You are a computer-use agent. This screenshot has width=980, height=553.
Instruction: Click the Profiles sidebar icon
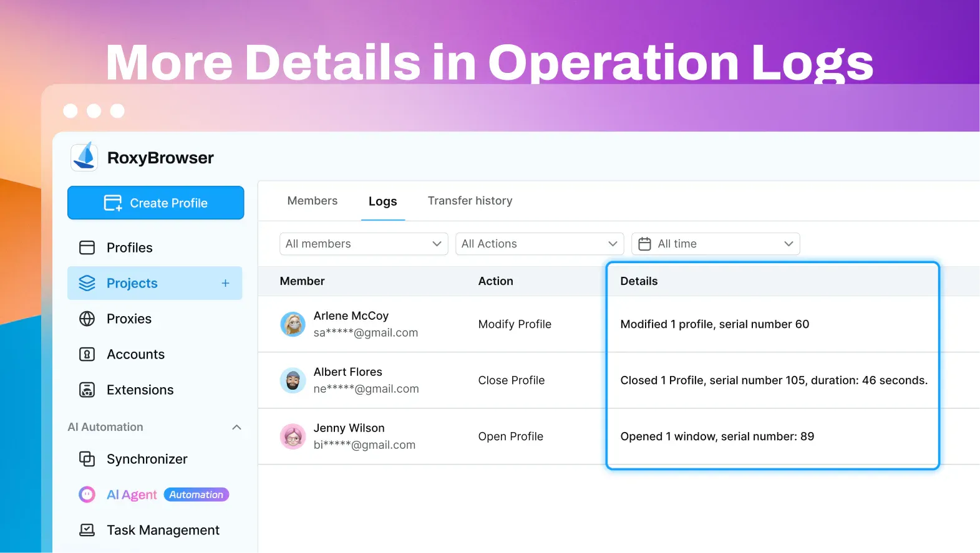(87, 248)
